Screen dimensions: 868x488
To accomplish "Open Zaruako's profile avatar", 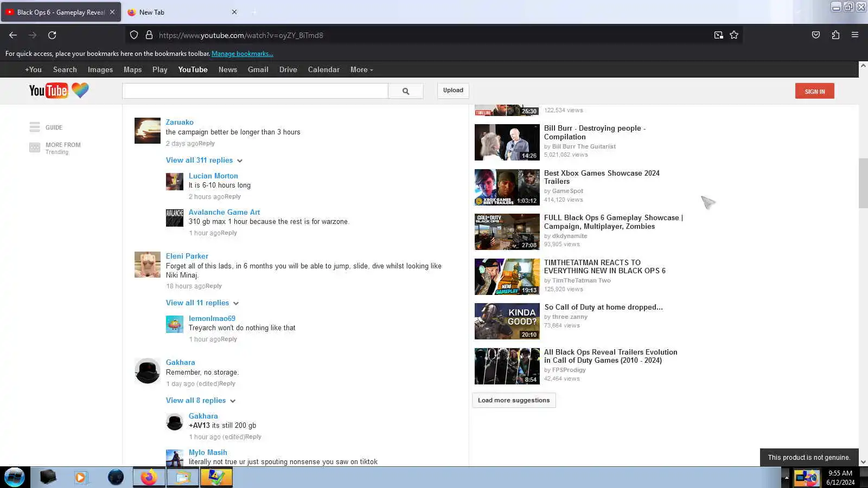I will [148, 131].
